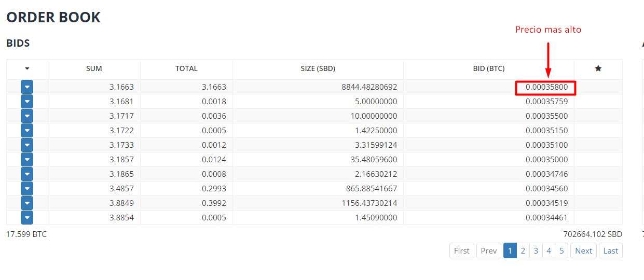Open the dropdown for the 0.00035100 bid row
This screenshot has height=280, width=644.
[x=27, y=145]
